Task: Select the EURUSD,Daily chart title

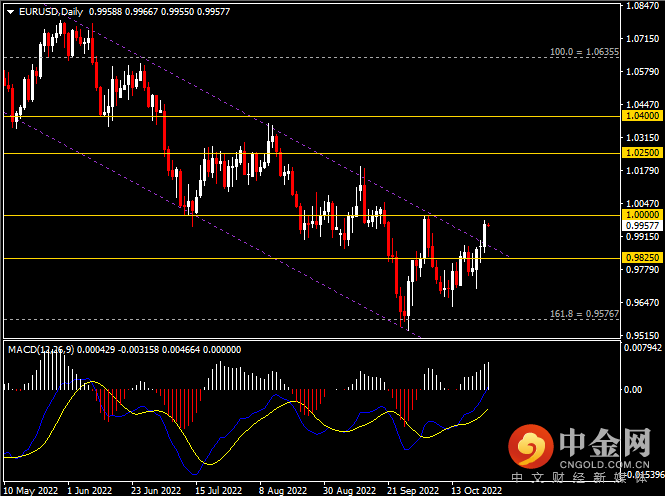Action: (51, 12)
